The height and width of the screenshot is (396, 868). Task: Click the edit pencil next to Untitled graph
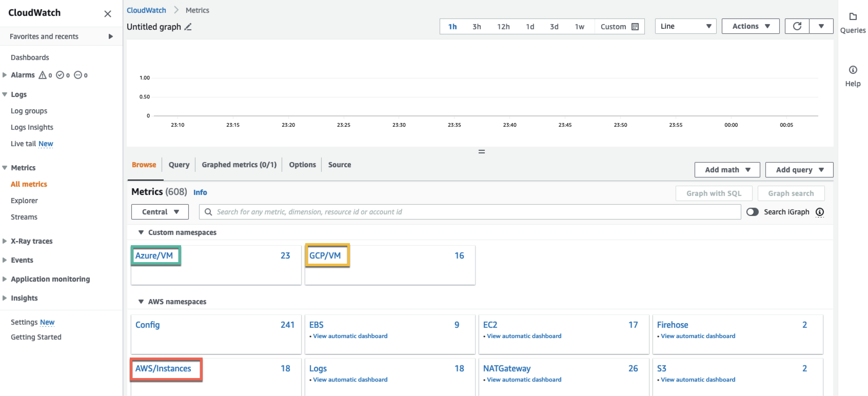[x=188, y=27]
